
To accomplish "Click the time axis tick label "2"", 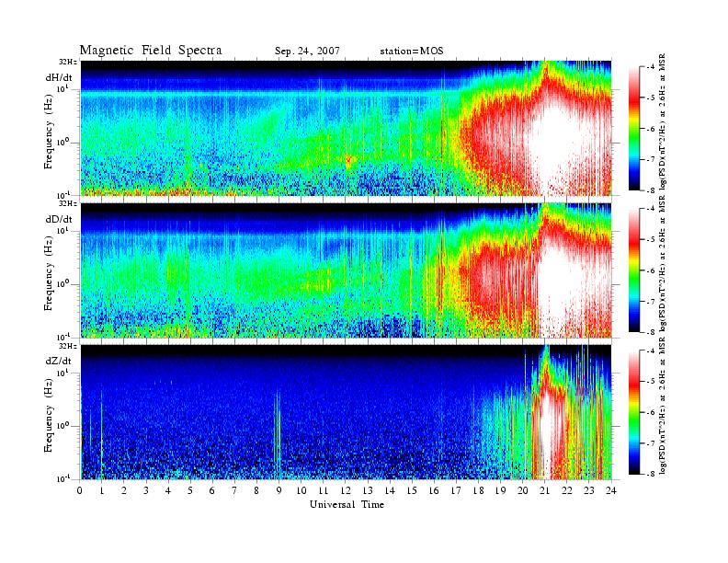I will click(x=124, y=490).
